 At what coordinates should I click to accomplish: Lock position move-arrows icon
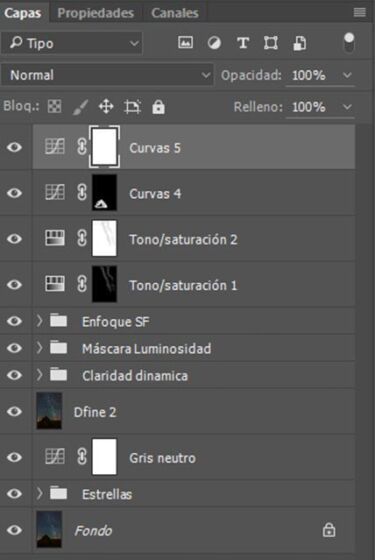[106, 106]
